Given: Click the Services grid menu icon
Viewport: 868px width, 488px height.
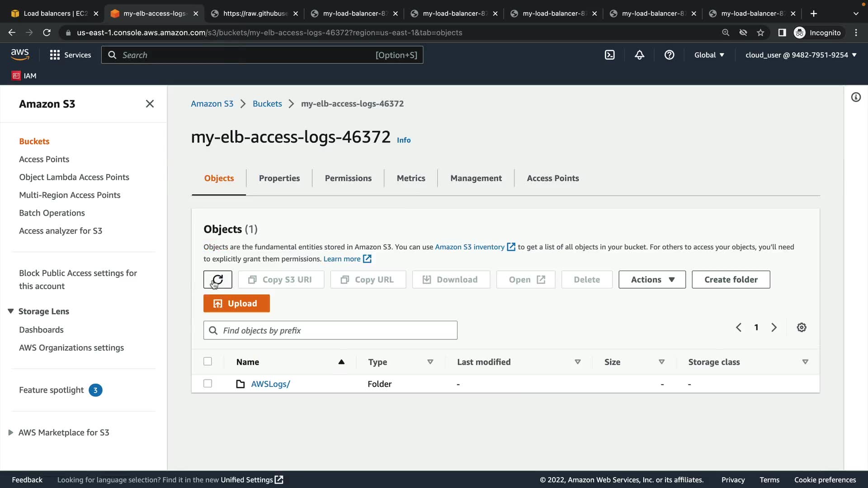Looking at the screenshot, I should pos(55,55).
